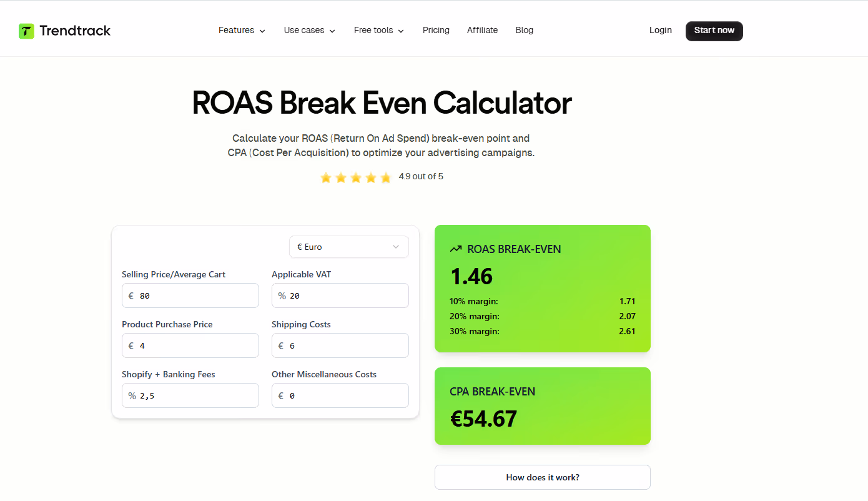
Task: Navigate to the Blog section
Action: [524, 30]
